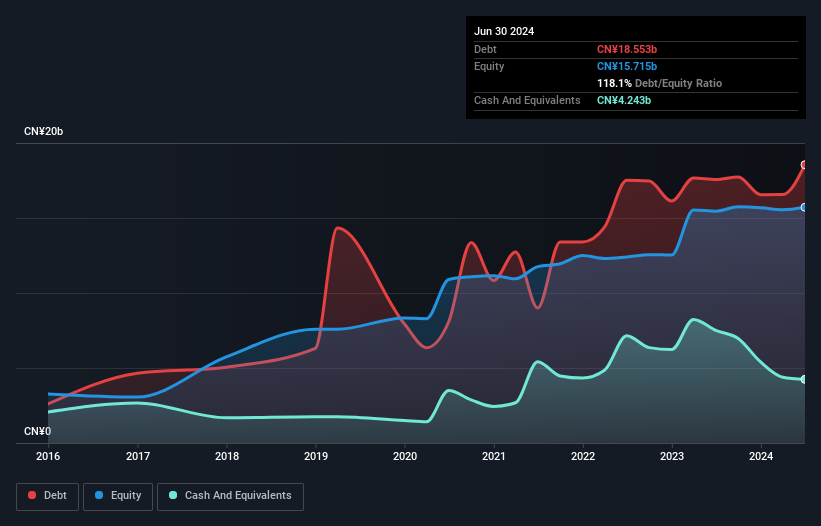Click Cash And Equivalents label in tooltip

tap(527, 100)
